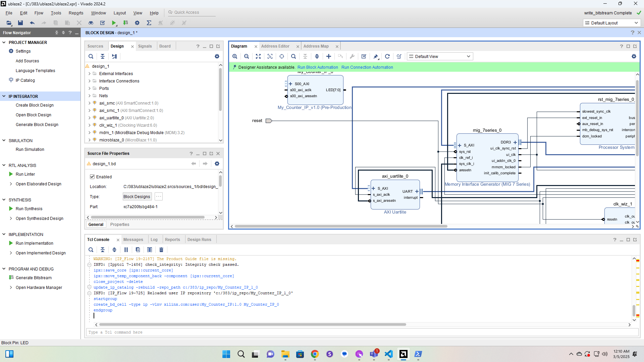Pause Tcl Console output
Image resolution: width=644 pixels, height=362 pixels.
pyautogui.click(x=126, y=250)
